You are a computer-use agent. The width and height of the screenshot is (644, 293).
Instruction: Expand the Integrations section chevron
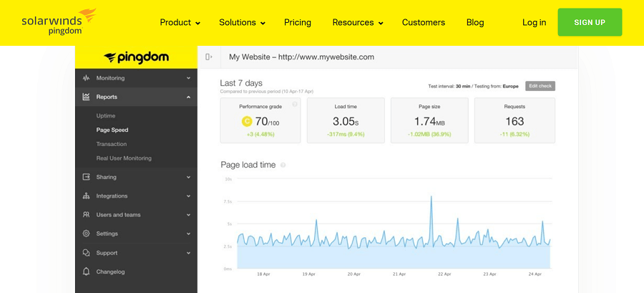(188, 196)
